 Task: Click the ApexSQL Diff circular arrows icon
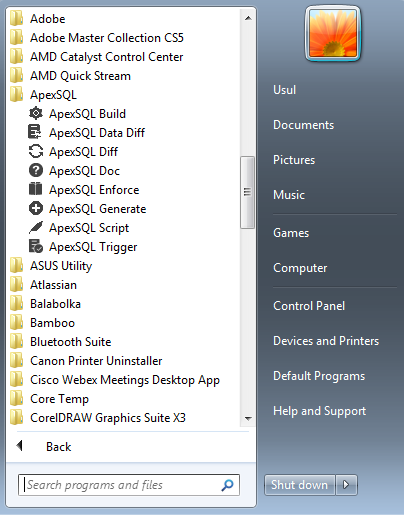pyautogui.click(x=36, y=151)
